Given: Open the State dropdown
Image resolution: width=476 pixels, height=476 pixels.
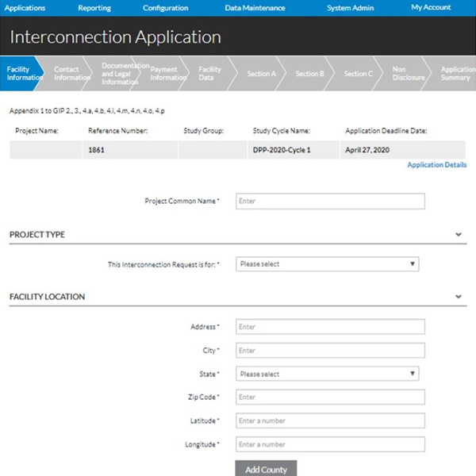Looking at the screenshot, I should pyautogui.click(x=328, y=374).
